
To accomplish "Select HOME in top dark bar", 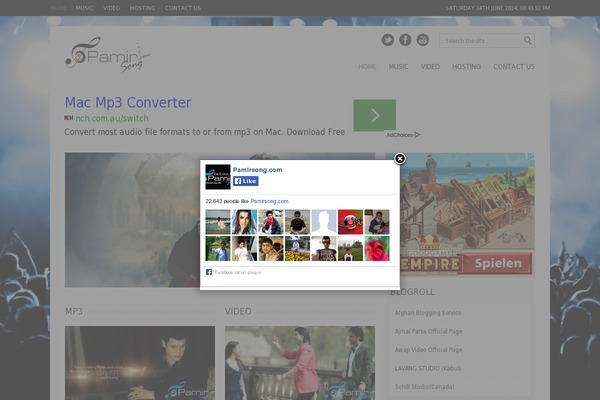I will coord(58,8).
